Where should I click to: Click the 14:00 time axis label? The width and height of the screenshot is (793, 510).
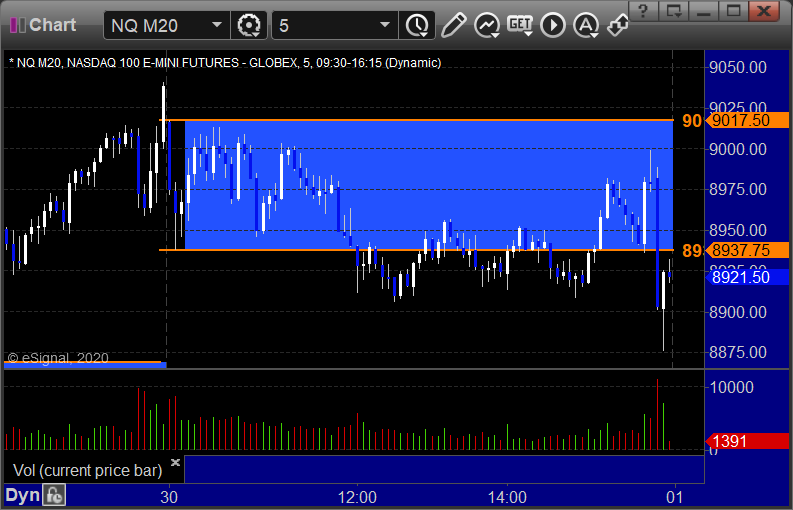point(507,497)
